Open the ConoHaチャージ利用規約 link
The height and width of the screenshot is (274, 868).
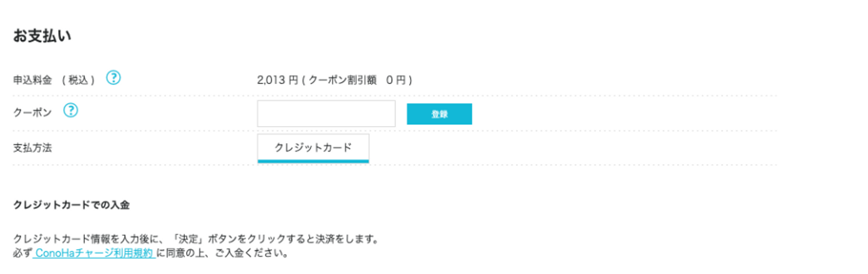(x=94, y=253)
